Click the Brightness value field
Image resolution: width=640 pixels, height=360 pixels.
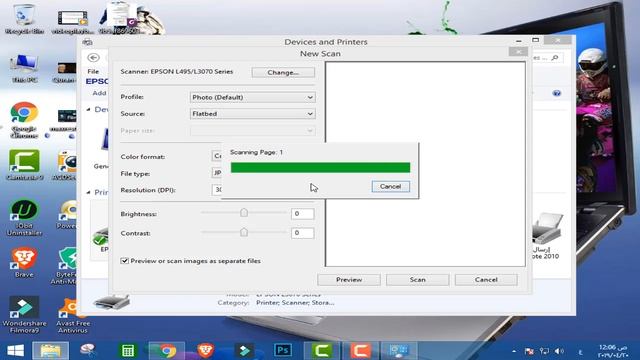[302, 213]
